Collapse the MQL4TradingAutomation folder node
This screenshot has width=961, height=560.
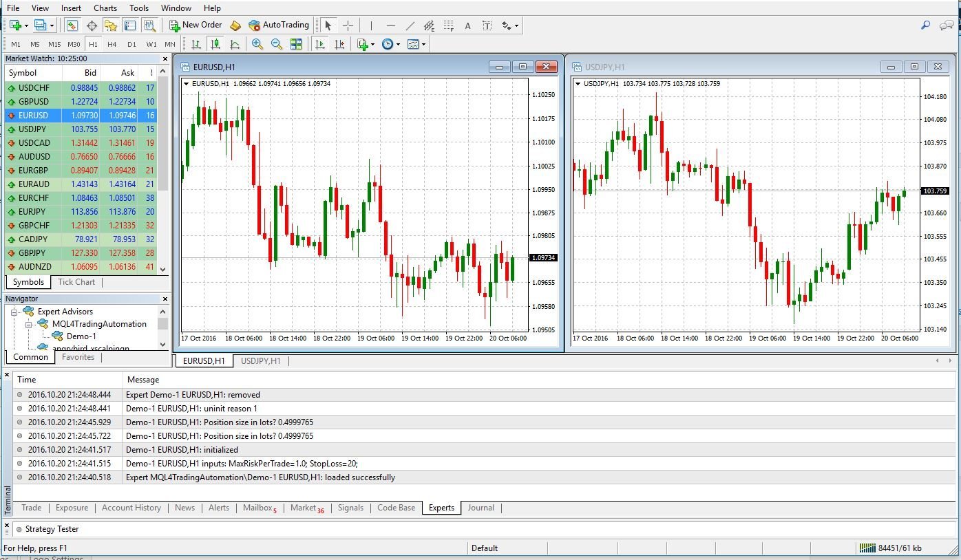click(x=29, y=324)
